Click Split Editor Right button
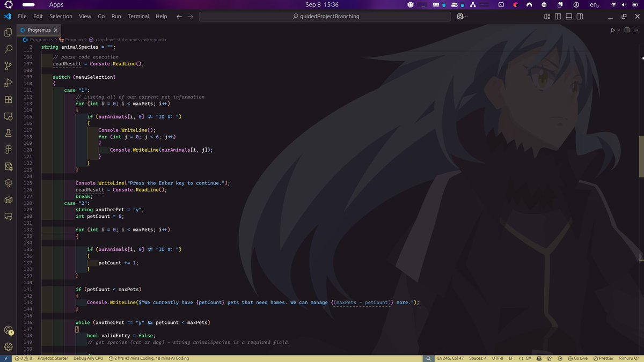This screenshot has width=644, height=362. tap(626, 30)
